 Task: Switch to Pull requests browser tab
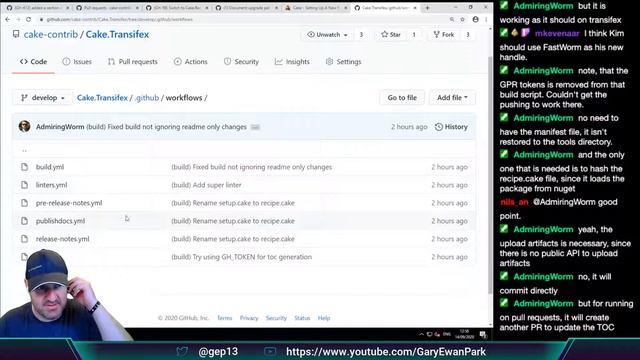[108, 8]
